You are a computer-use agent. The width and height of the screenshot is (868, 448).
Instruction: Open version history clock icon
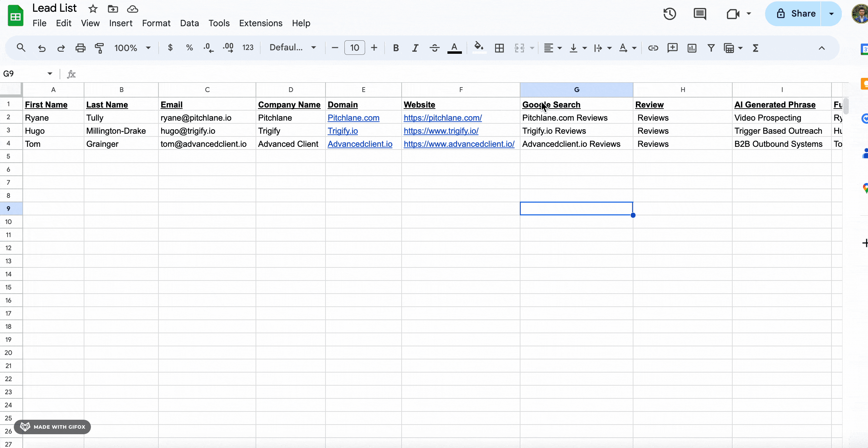[670, 14]
